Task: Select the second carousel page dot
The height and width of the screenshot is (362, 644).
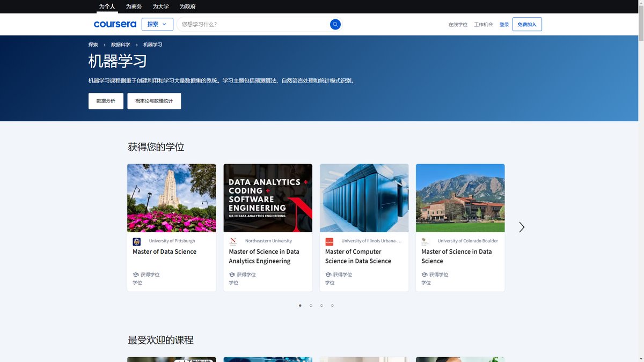Action: [x=311, y=305]
